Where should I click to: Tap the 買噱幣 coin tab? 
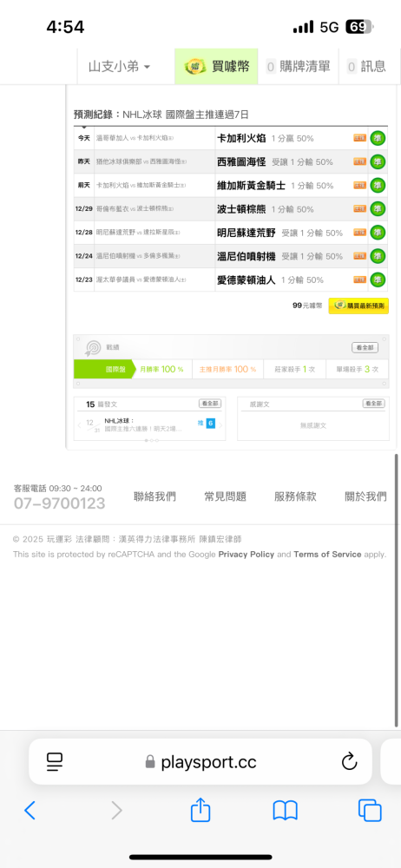[x=217, y=67]
